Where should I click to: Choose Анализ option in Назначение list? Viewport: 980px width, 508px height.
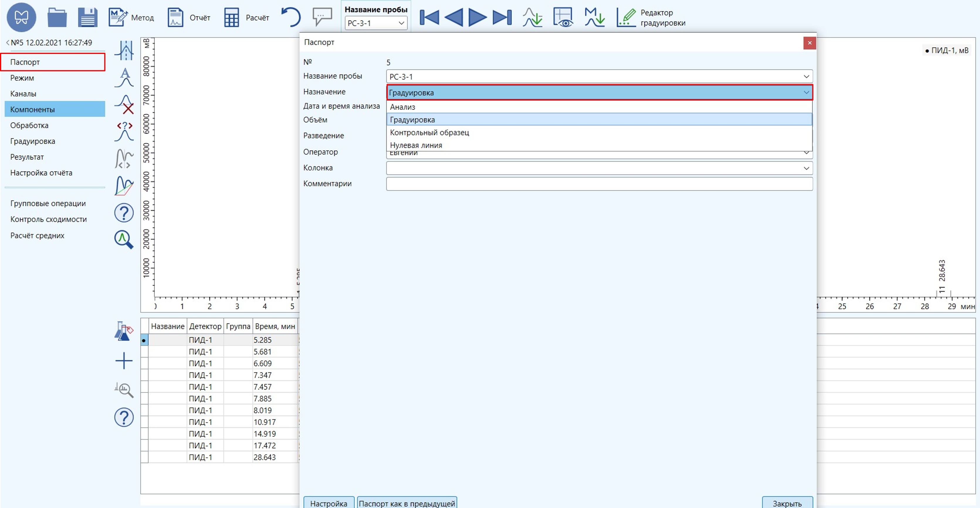(x=402, y=107)
